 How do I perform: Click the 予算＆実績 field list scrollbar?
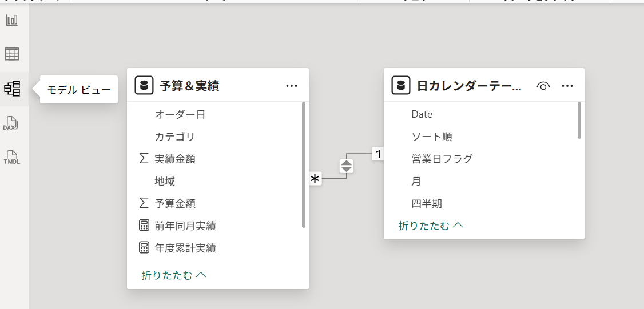tap(303, 164)
